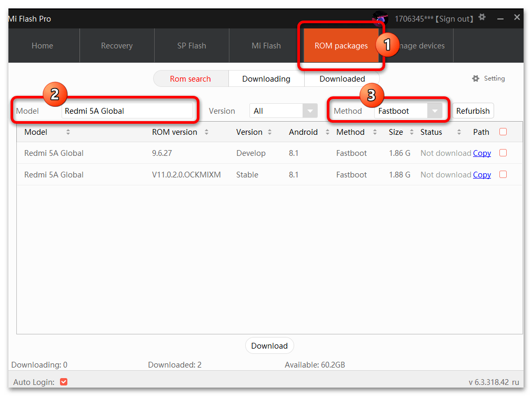532x396 pixels.
Task: Open the Method dropdown showing Fastboot
Action: coord(434,111)
